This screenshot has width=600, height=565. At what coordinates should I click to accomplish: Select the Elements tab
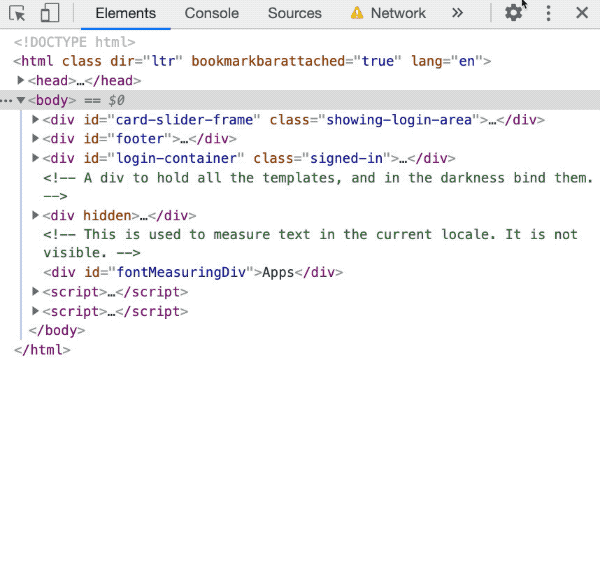125,13
